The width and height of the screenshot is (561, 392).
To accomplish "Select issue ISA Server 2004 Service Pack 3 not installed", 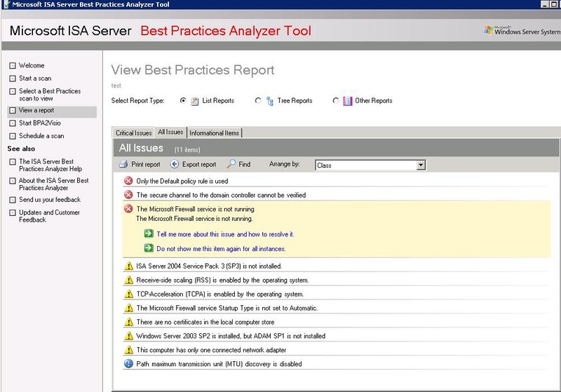I will 209,266.
